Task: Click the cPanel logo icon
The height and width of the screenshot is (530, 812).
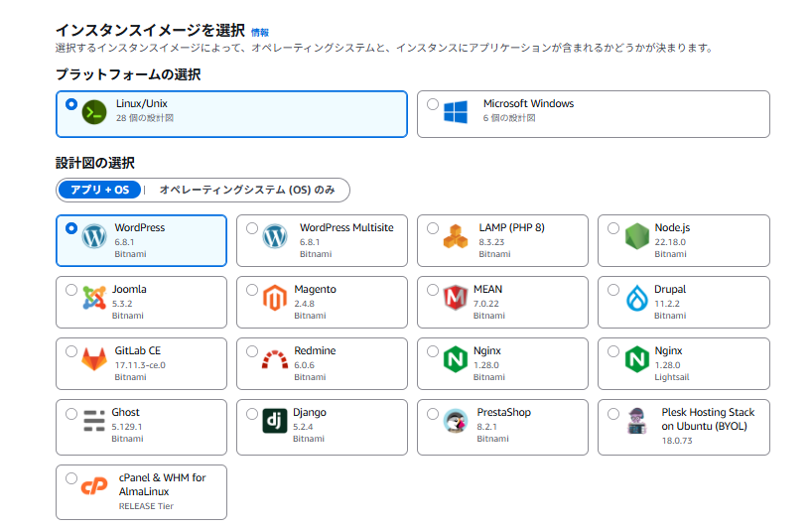Action: pyautogui.click(x=94, y=486)
